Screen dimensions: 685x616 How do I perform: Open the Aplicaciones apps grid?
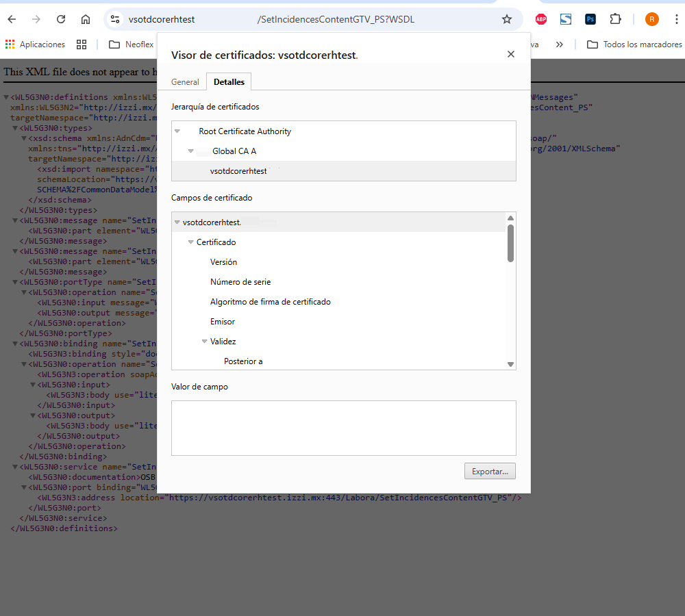pyautogui.click(x=35, y=44)
